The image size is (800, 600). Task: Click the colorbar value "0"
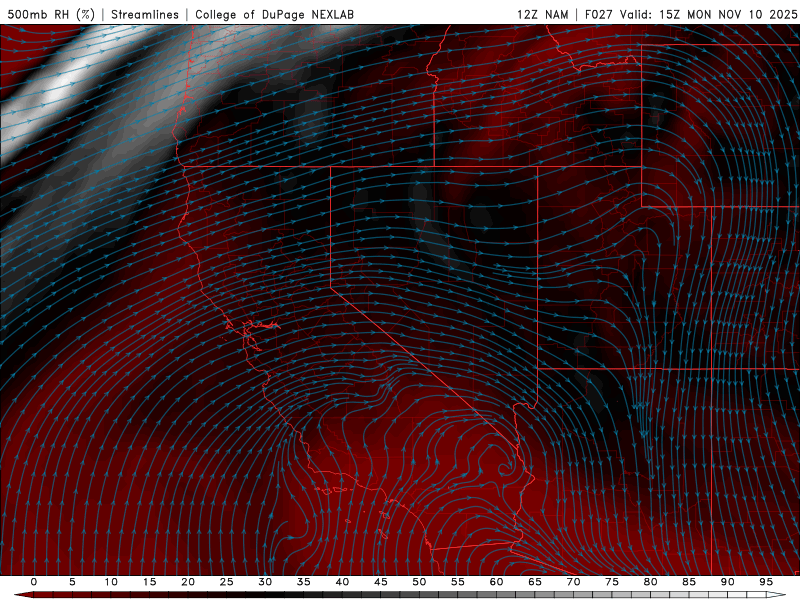coord(34,582)
